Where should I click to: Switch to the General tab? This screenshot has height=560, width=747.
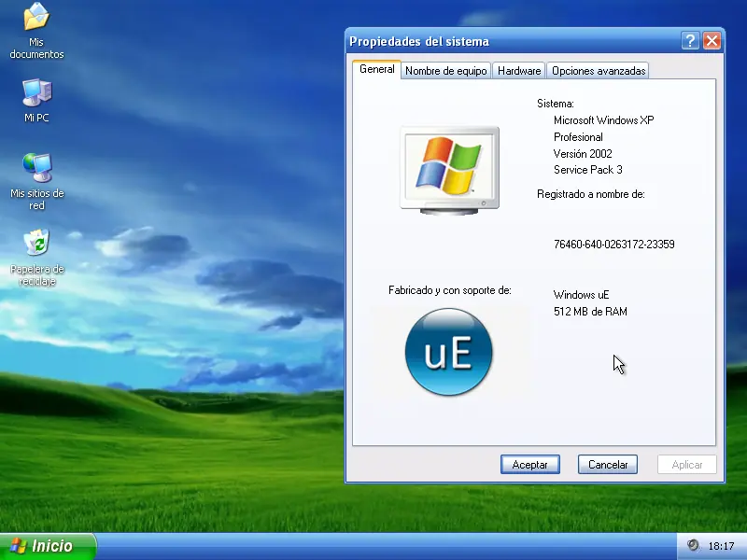pyautogui.click(x=377, y=69)
